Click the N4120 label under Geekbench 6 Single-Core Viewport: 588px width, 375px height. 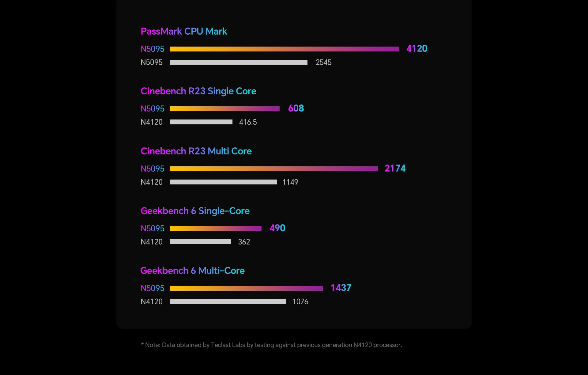click(152, 242)
